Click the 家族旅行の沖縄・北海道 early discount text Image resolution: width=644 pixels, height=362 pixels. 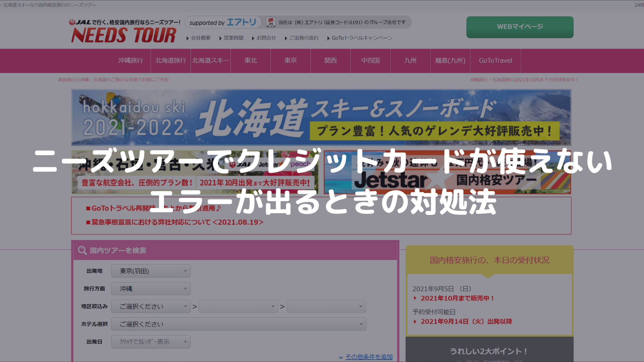pyautogui.click(x=113, y=80)
